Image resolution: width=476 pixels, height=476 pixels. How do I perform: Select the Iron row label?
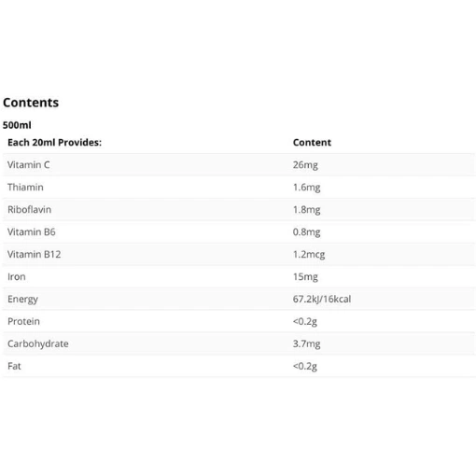pos(17,277)
